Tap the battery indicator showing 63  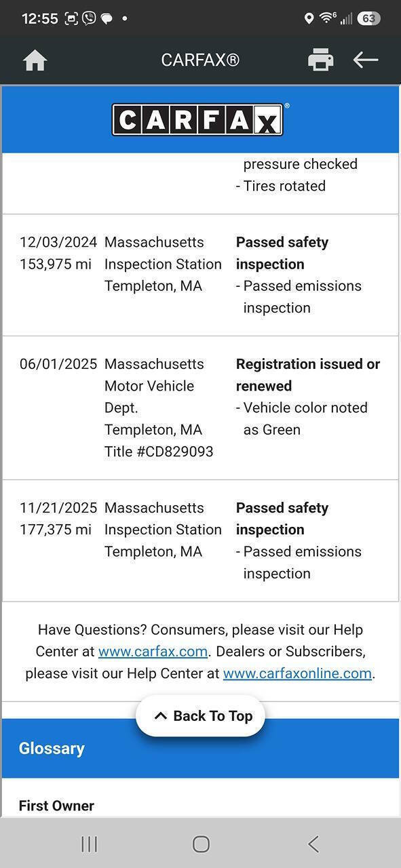coord(368,18)
